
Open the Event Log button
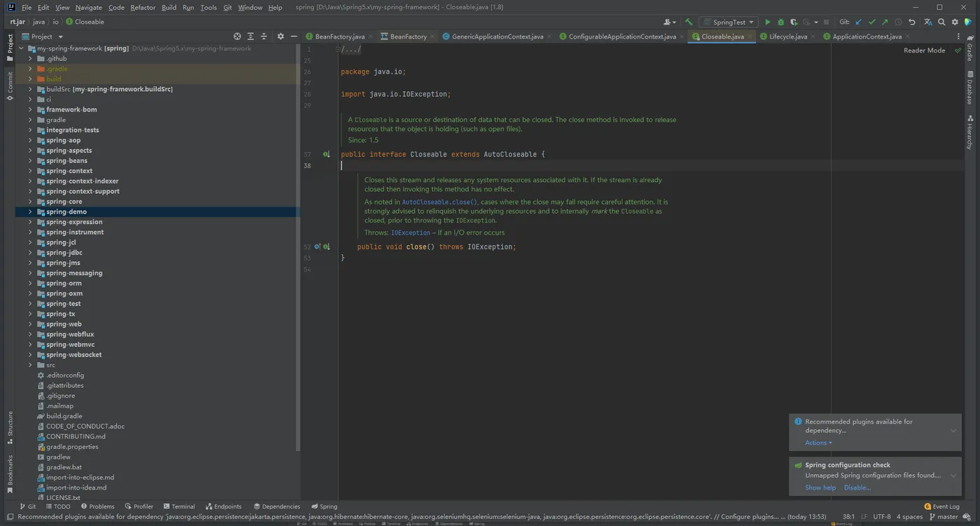[941, 506]
